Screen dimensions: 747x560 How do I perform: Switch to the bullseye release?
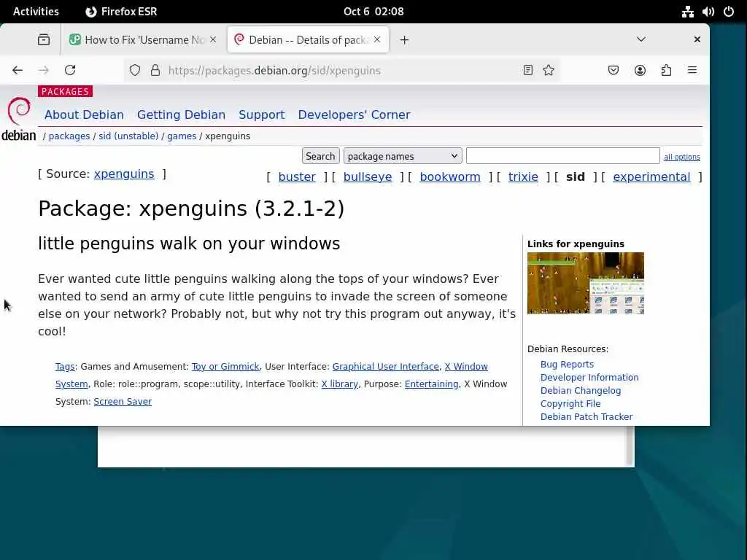[x=368, y=176]
